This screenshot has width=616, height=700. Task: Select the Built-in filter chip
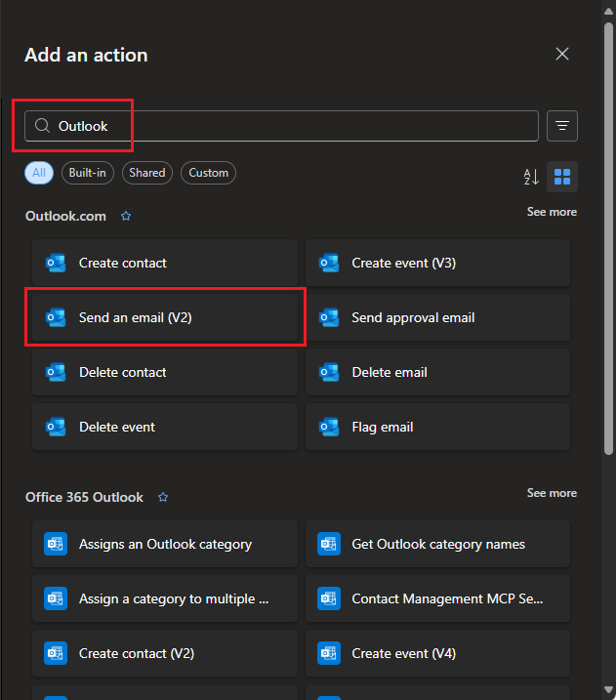tap(88, 173)
